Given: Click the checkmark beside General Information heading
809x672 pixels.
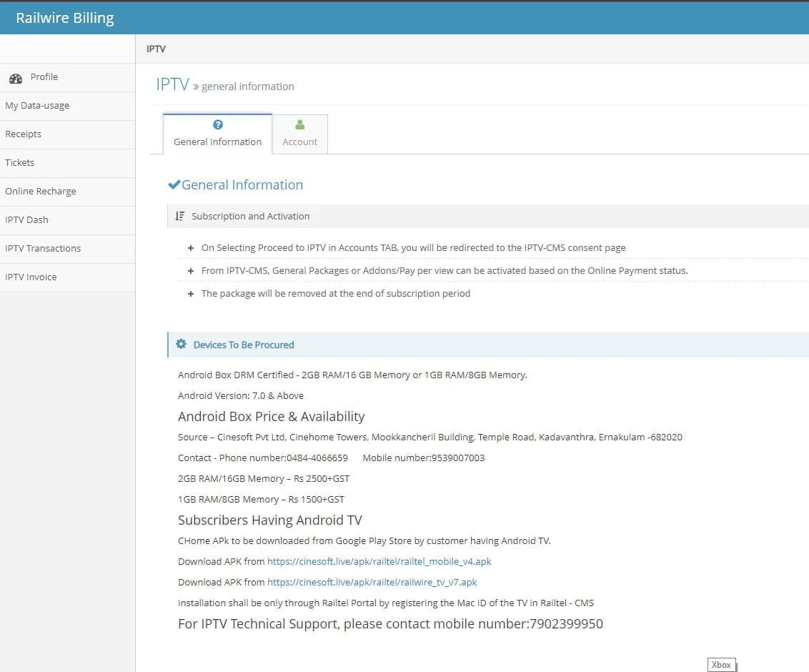Looking at the screenshot, I should tap(174, 184).
